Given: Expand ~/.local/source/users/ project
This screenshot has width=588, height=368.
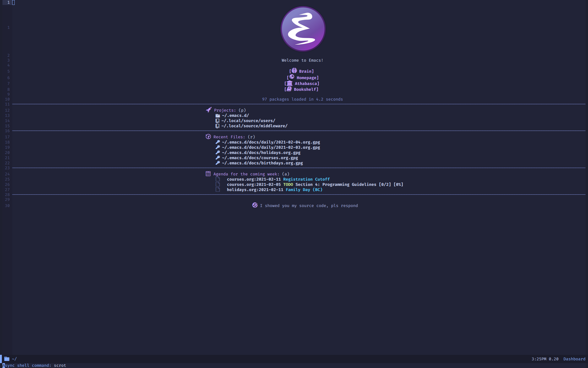Looking at the screenshot, I should 248,121.
